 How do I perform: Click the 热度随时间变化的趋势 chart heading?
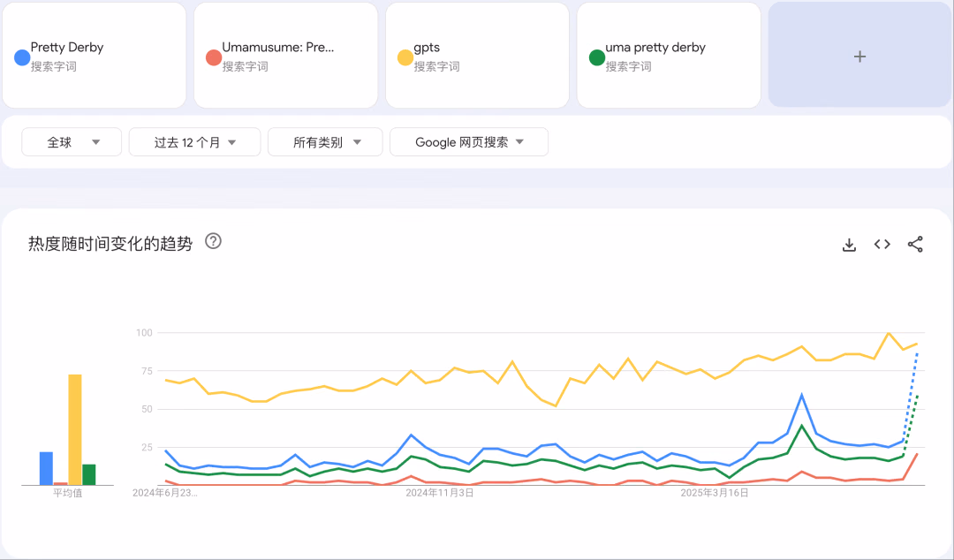point(110,244)
